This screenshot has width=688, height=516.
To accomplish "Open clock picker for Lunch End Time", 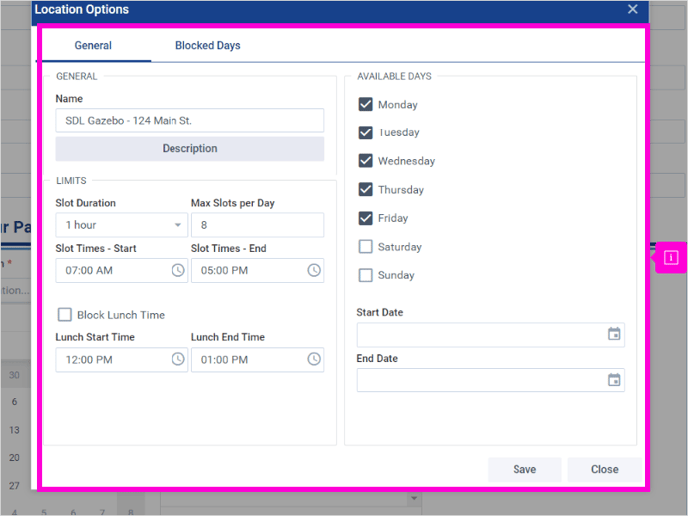I will pyautogui.click(x=314, y=359).
